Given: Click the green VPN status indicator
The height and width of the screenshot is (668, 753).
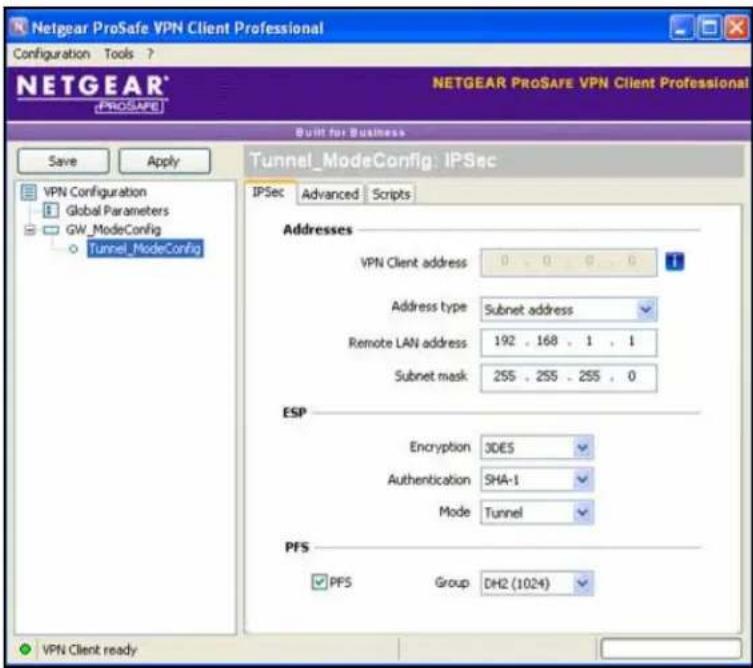Looking at the screenshot, I should tap(25, 650).
